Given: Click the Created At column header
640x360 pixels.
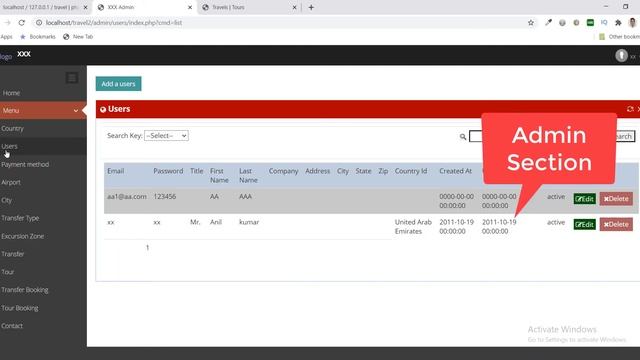Looking at the screenshot, I should tap(456, 171).
